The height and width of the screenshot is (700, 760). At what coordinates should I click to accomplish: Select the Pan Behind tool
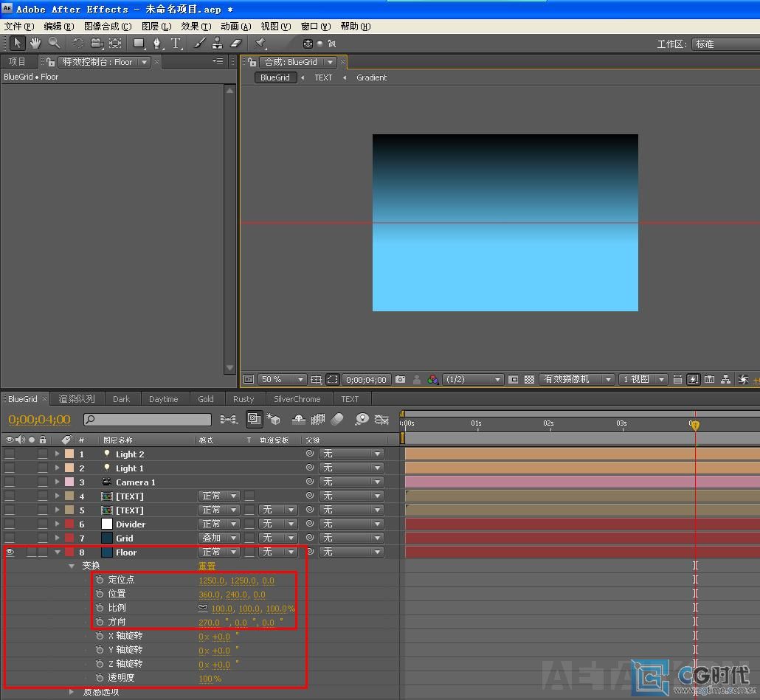[x=115, y=43]
